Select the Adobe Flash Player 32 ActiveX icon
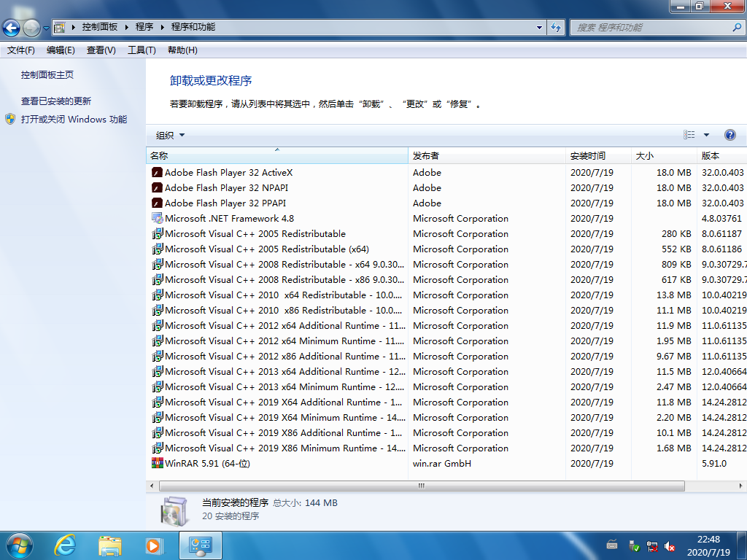747x560 pixels. pos(157,173)
